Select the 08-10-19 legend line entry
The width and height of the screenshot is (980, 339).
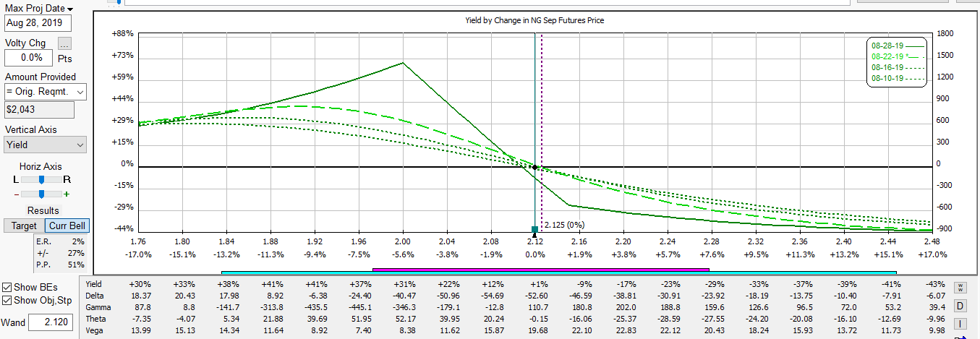pyautogui.click(x=898, y=78)
